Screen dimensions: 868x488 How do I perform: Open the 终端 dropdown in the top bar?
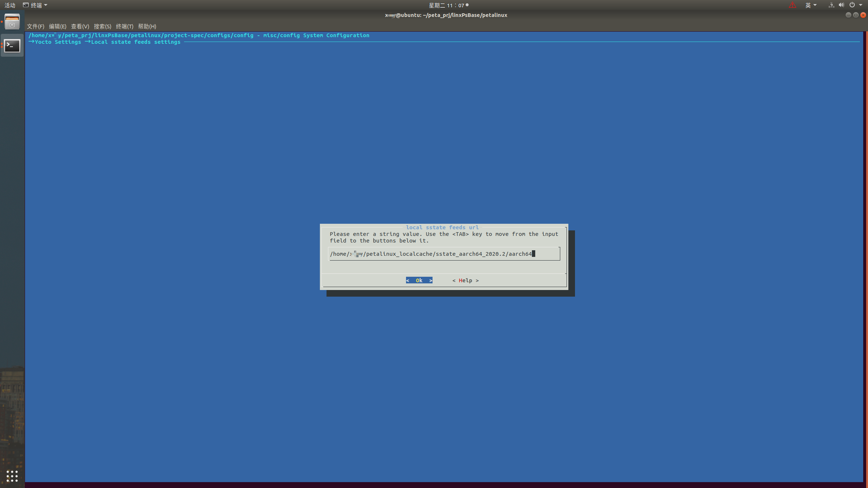(38, 5)
